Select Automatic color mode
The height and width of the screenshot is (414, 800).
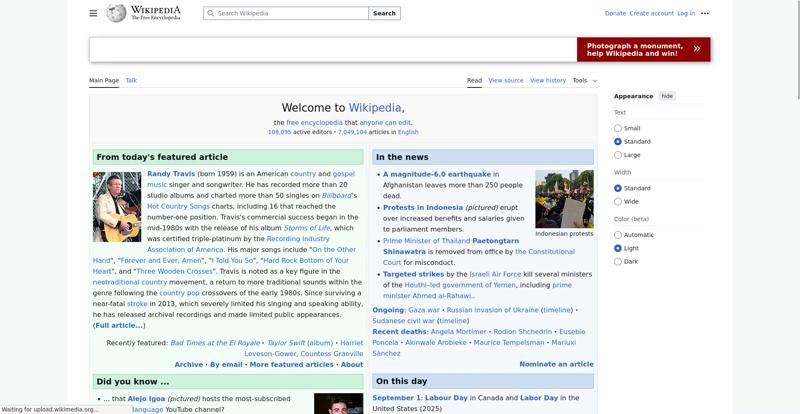(x=618, y=235)
